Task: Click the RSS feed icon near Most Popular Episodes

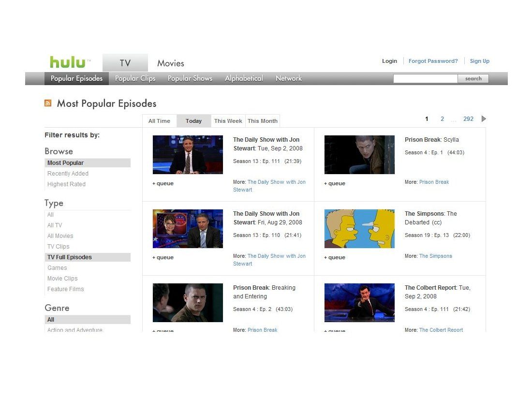Action: (x=48, y=103)
